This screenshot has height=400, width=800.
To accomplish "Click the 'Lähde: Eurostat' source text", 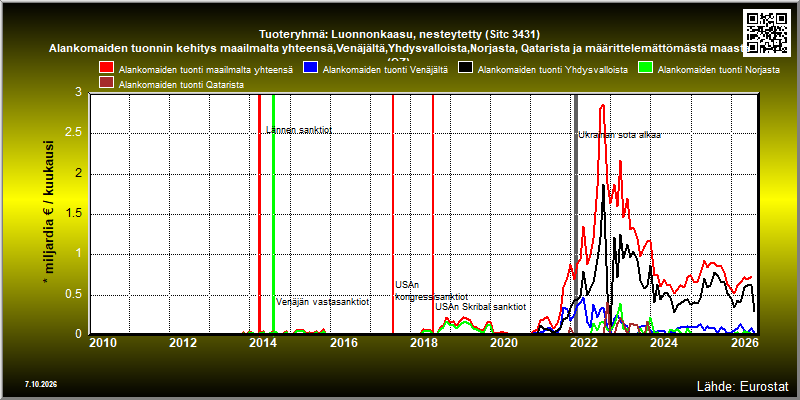I will coord(743,386).
